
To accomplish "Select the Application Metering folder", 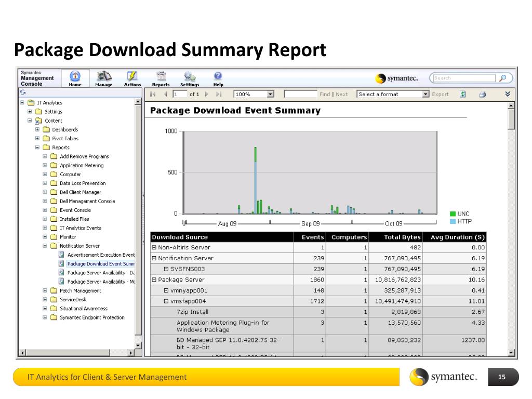I will [82, 166].
